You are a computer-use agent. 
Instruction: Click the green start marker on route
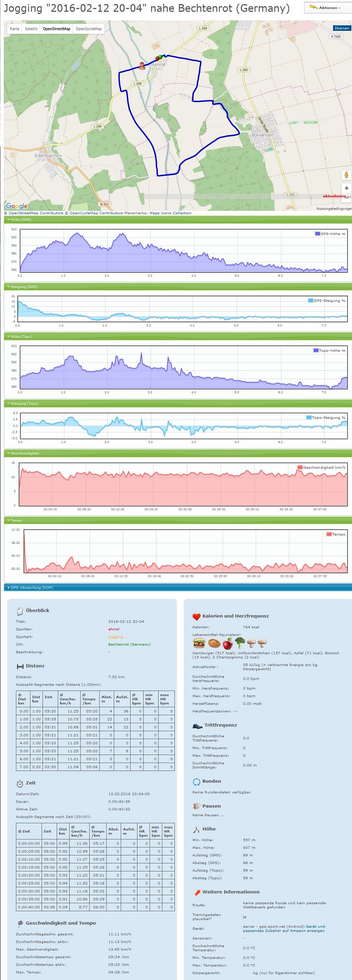160,57
